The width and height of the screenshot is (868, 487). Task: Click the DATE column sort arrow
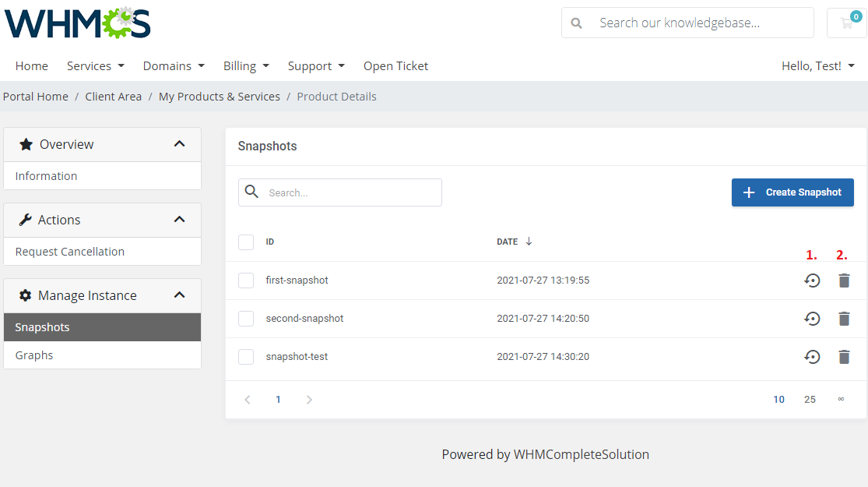tap(529, 242)
